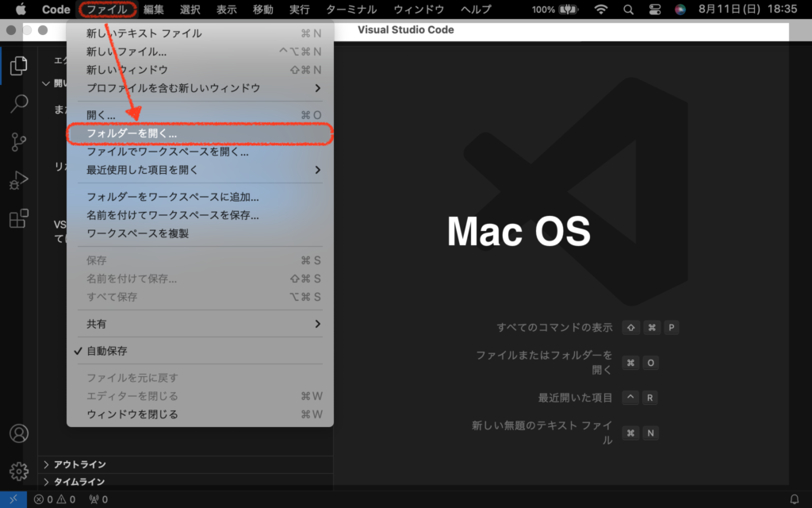
Task: Choose フォルダーを開く... menu entry
Action: click(200, 133)
